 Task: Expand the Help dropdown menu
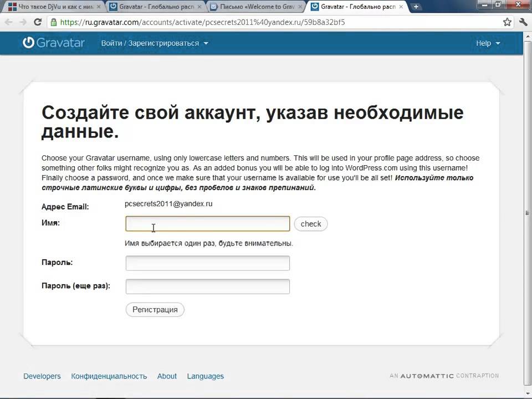(x=488, y=43)
